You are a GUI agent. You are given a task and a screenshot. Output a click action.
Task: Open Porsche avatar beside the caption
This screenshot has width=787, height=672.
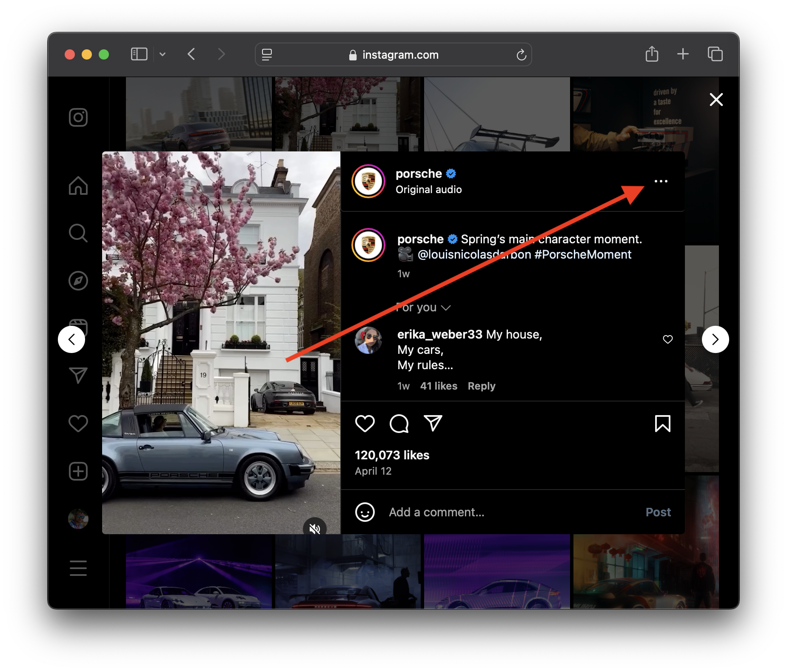[368, 245]
